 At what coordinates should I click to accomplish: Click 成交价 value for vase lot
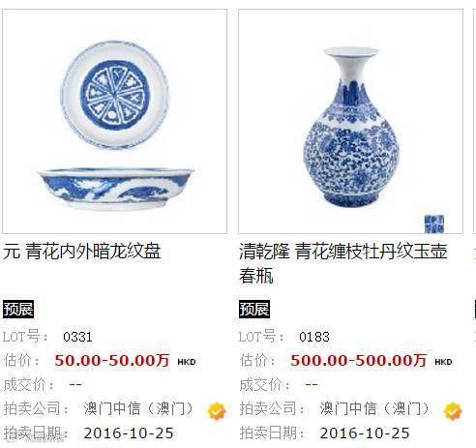pos(312,384)
